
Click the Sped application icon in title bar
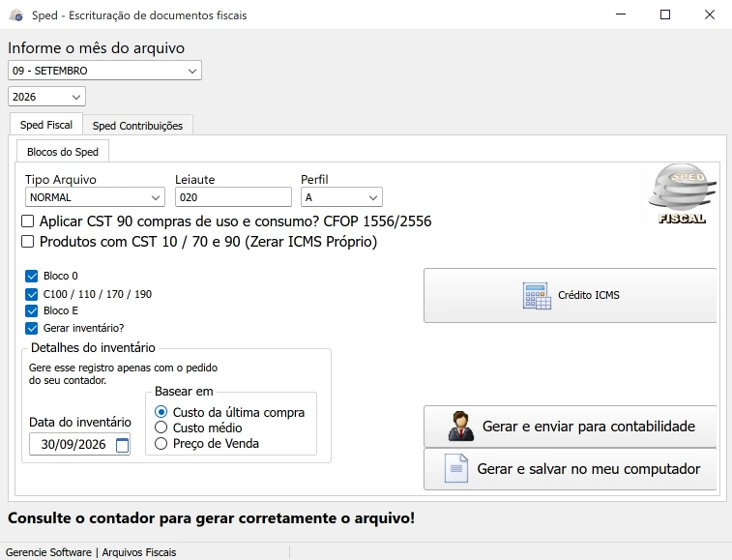(x=16, y=15)
